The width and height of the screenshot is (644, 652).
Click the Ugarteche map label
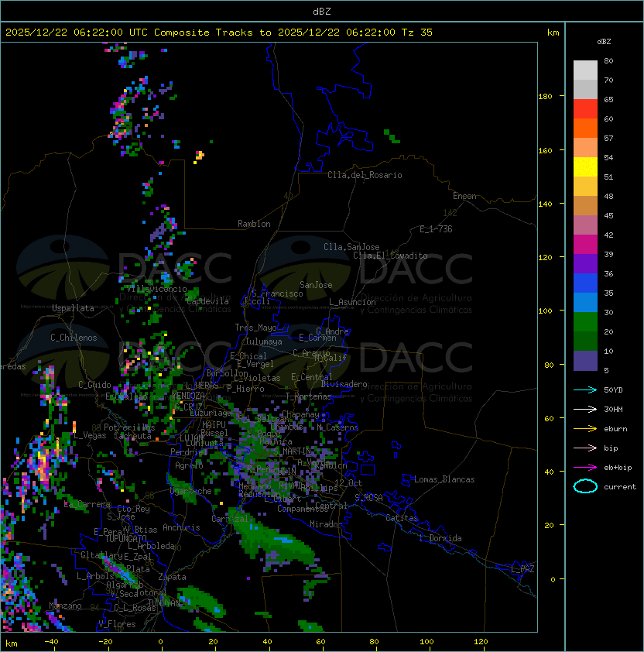pos(191,491)
